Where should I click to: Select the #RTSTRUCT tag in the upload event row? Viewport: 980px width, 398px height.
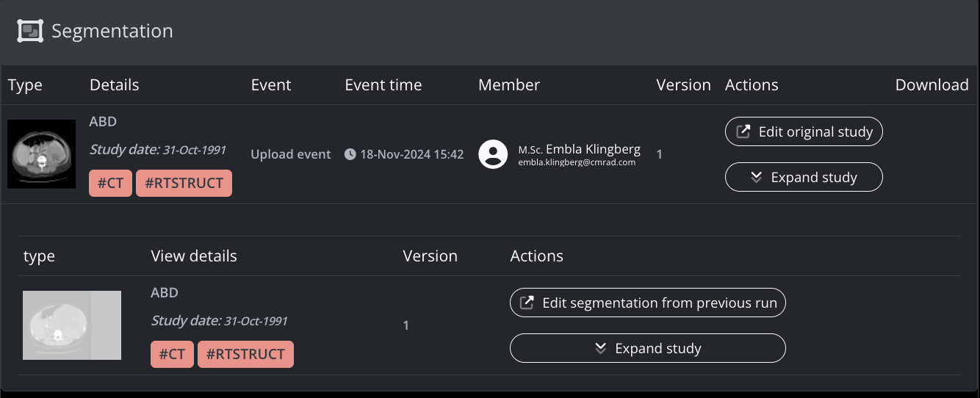184,184
